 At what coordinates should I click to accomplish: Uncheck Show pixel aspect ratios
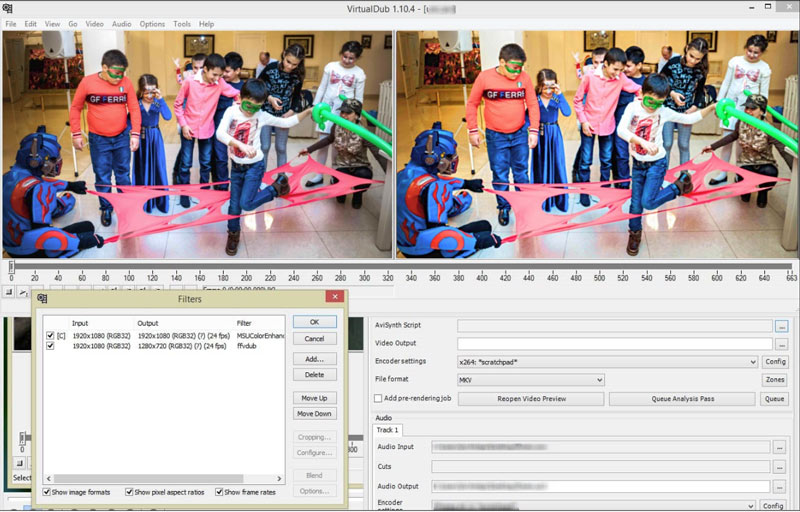coord(129,492)
